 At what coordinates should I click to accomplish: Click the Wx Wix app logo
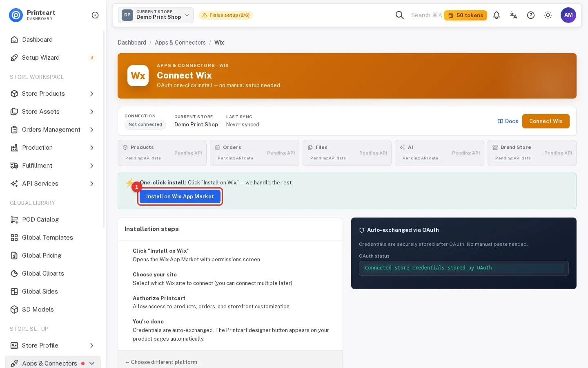pyautogui.click(x=138, y=76)
